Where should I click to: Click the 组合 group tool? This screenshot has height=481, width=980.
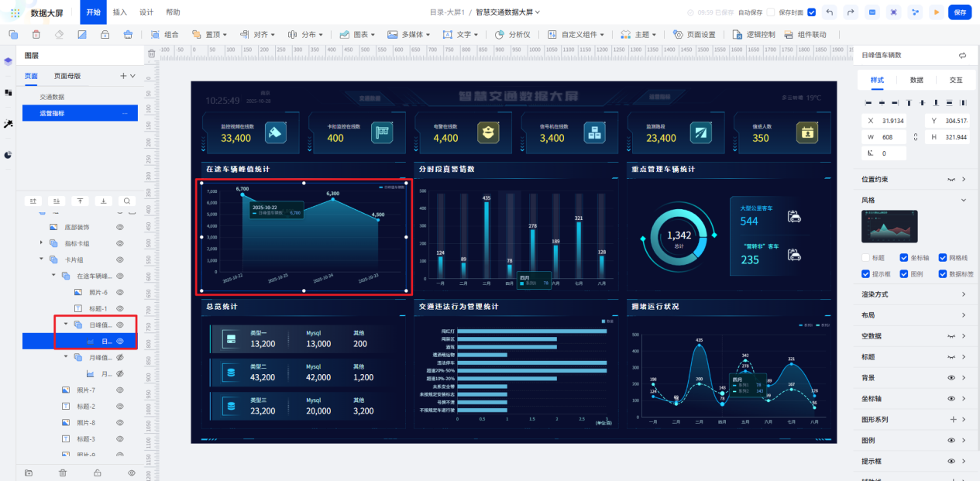click(x=166, y=35)
